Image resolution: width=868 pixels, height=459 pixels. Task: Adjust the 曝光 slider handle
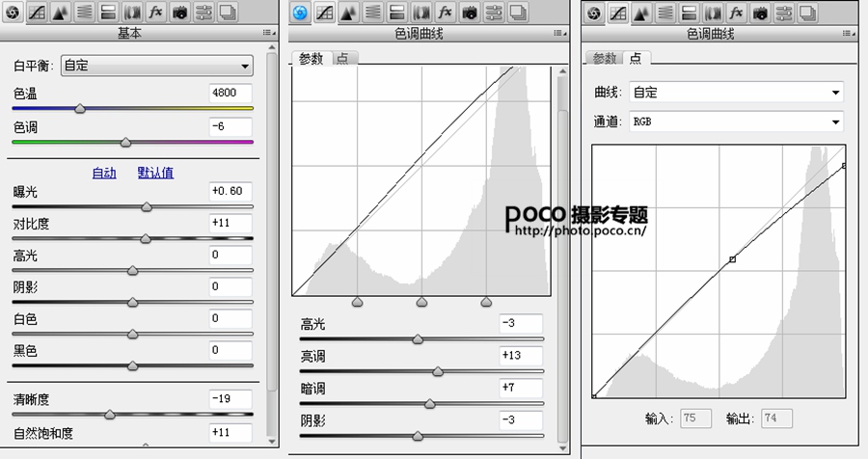tap(147, 207)
